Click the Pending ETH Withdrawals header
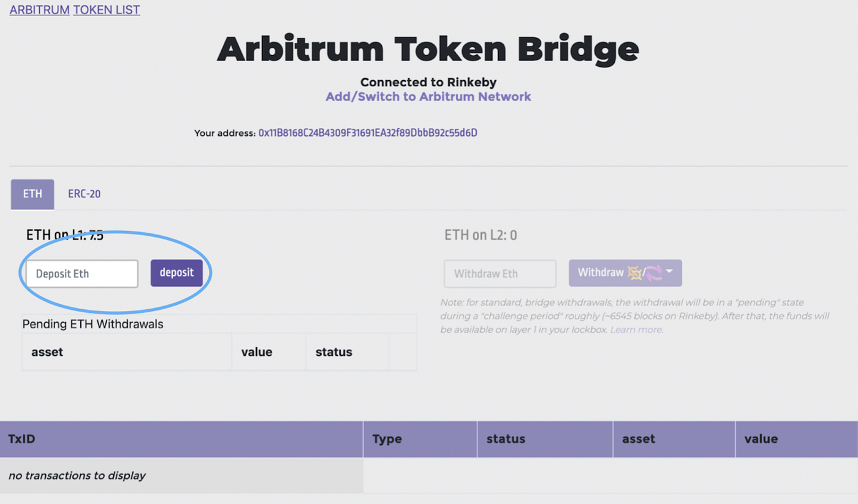The image size is (858, 504). pos(93,324)
